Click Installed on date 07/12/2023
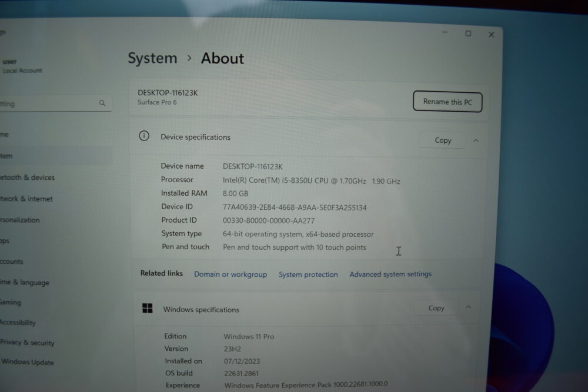588x392 pixels. (x=242, y=361)
